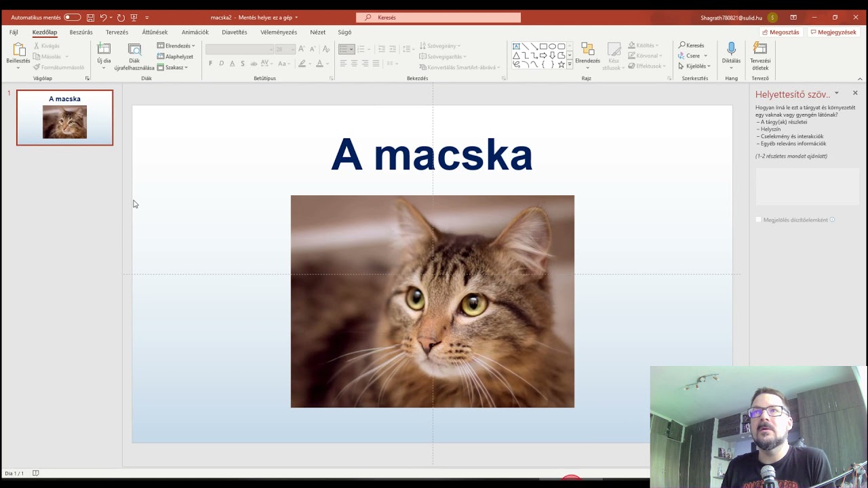
Task: Open the Súgó tab
Action: tap(344, 32)
